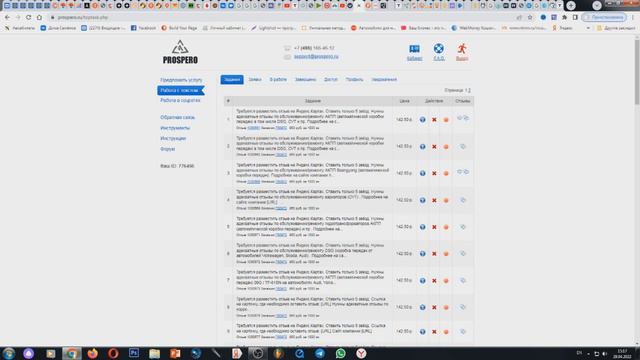
Task: Select Работа с текстом in sidebar
Action: pyautogui.click(x=181, y=90)
